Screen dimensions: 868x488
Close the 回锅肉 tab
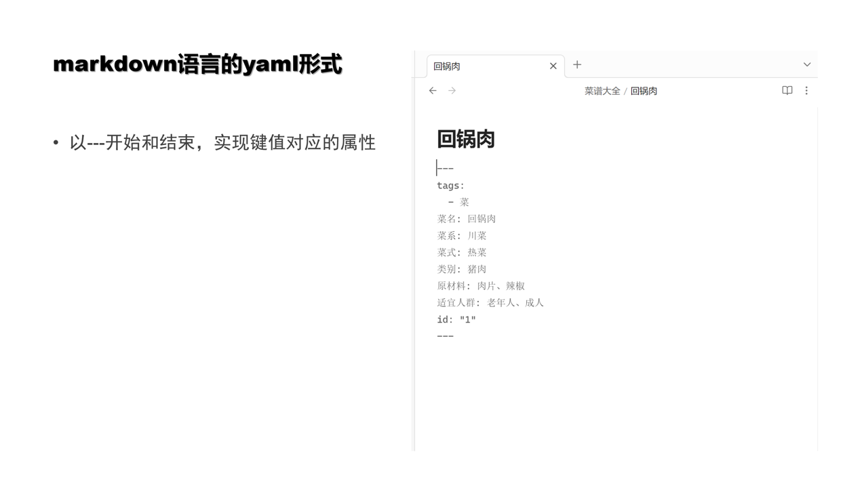(x=553, y=66)
